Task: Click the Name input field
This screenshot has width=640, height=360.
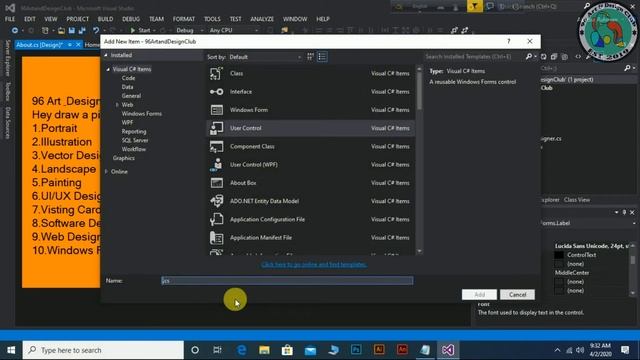Action: (287, 280)
